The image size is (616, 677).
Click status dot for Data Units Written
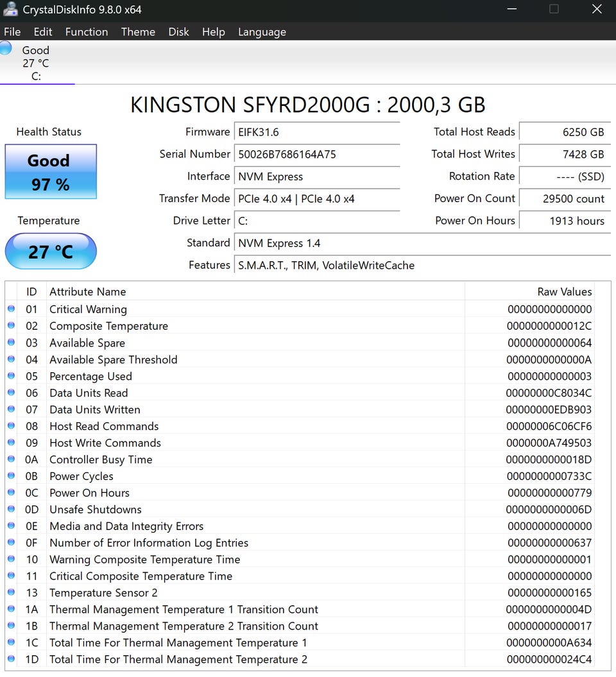11,409
